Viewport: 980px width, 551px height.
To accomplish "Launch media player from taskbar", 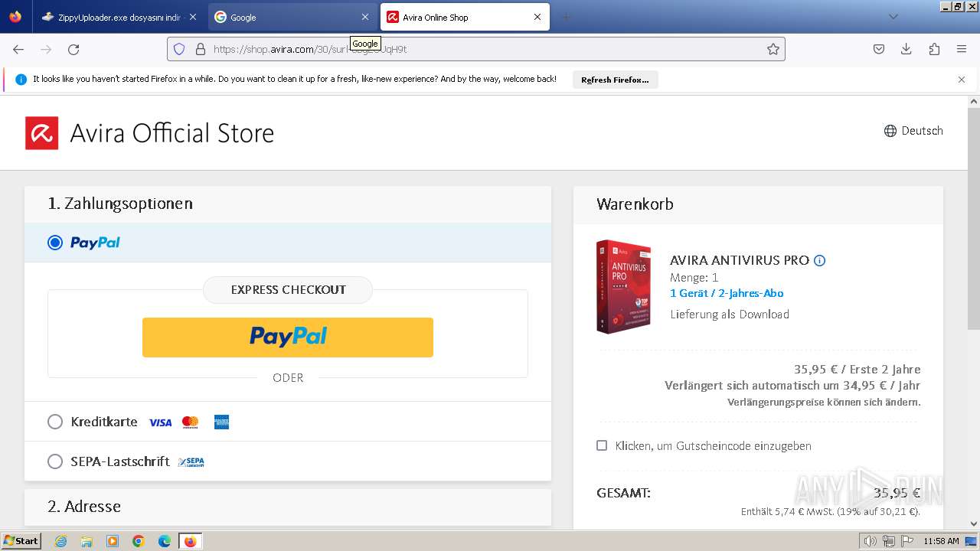I will (x=113, y=541).
